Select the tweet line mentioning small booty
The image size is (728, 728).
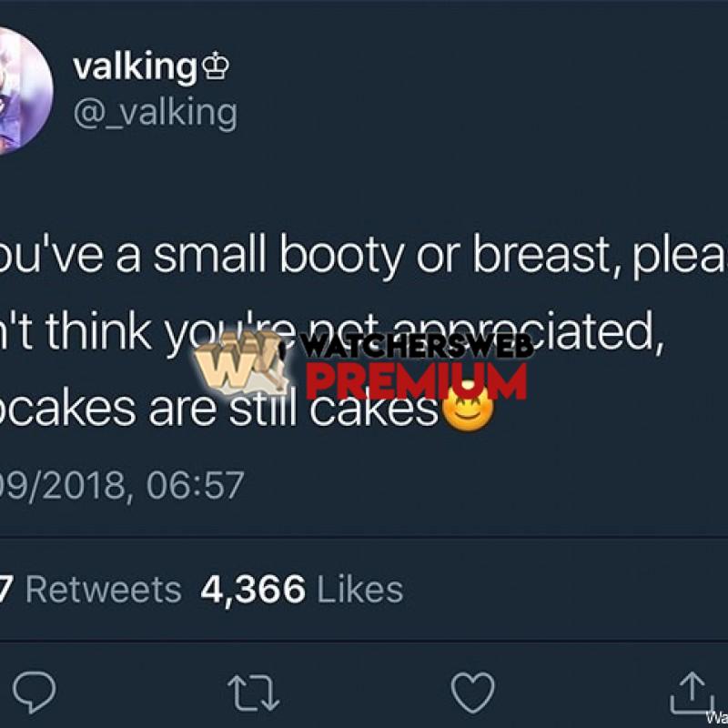(x=364, y=255)
